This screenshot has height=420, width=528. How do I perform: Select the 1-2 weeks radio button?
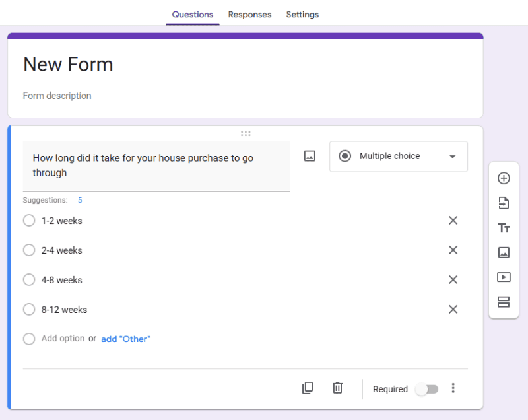29,221
